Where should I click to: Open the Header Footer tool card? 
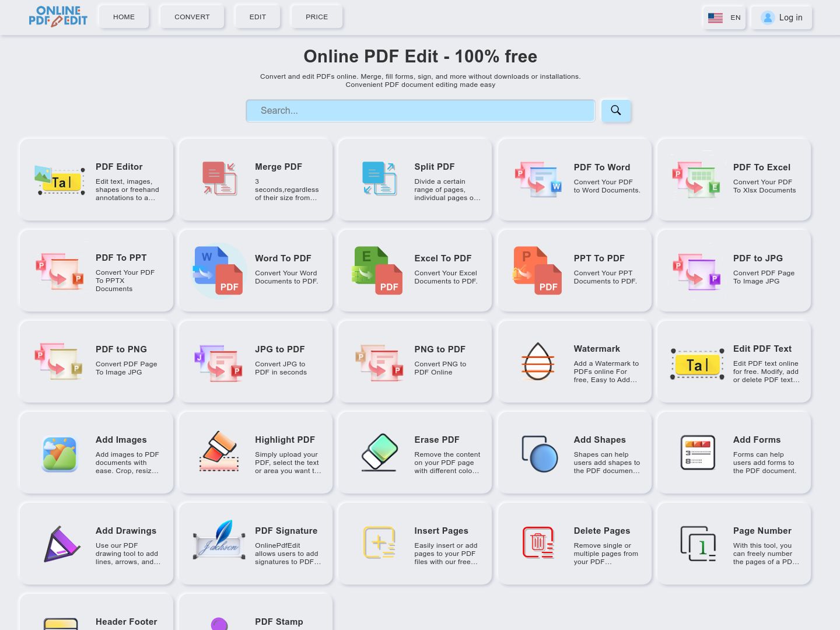click(96, 612)
